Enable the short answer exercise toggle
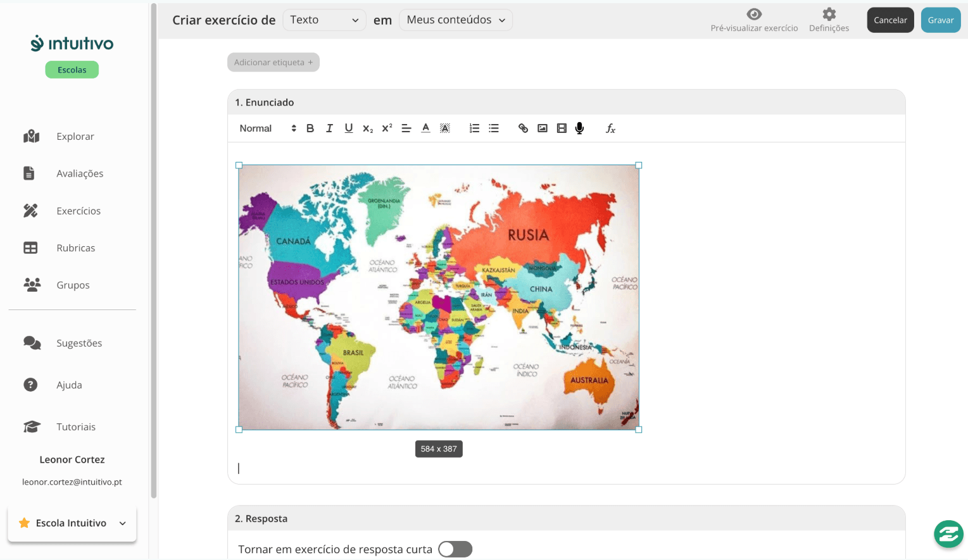This screenshot has width=968, height=560. coord(455,549)
